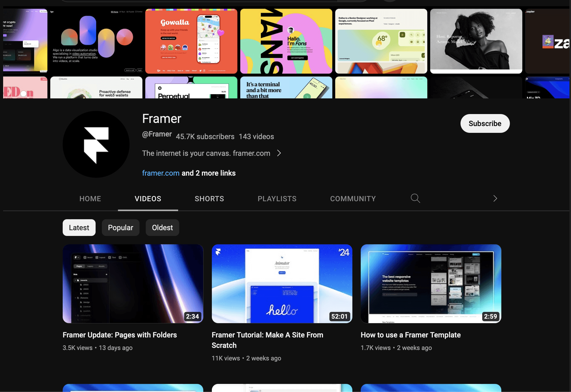Click the expand arrow in channel navigation

pos(495,199)
